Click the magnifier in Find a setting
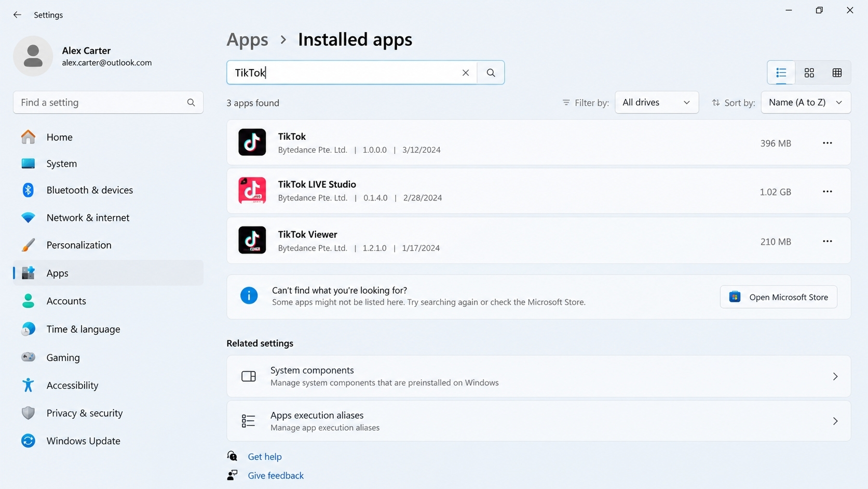Image resolution: width=868 pixels, height=489 pixels. (191, 102)
